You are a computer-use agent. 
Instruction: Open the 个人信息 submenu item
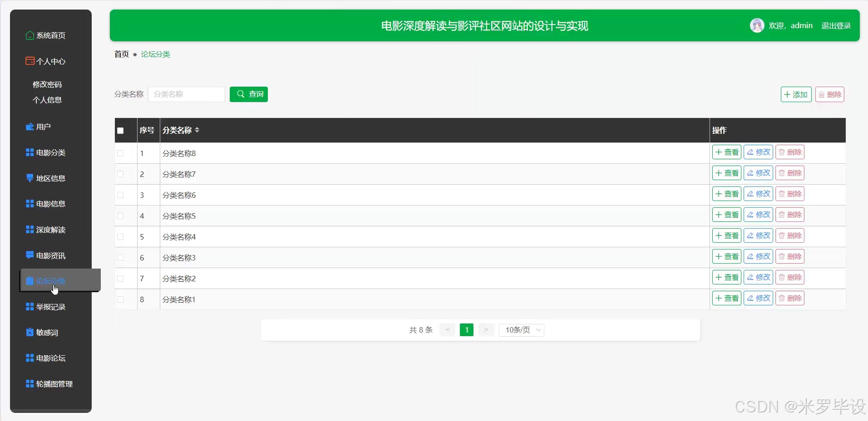[x=47, y=100]
